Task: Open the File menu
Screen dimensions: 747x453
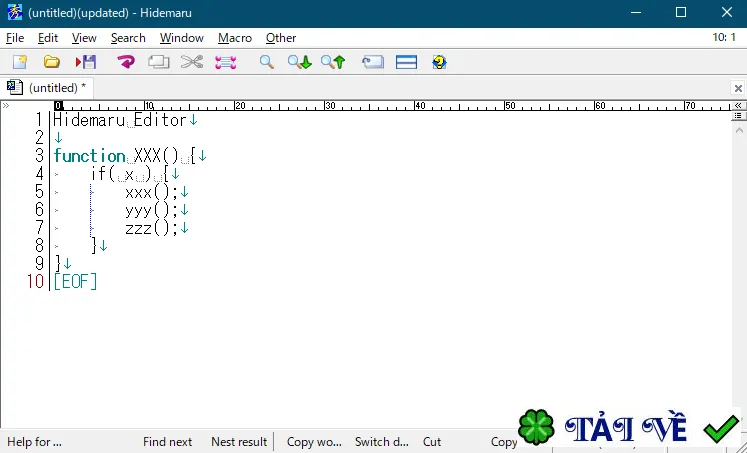Action: coord(15,38)
